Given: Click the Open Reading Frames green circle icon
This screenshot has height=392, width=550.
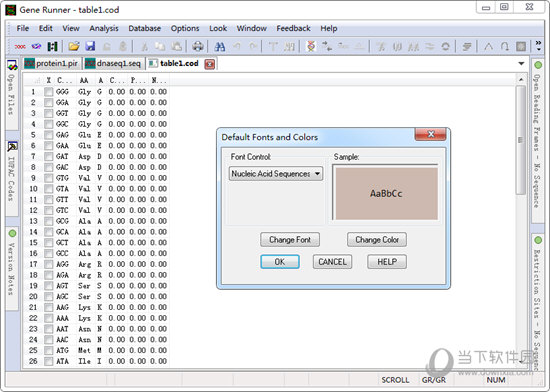Looking at the screenshot, I should pyautogui.click(x=538, y=65).
